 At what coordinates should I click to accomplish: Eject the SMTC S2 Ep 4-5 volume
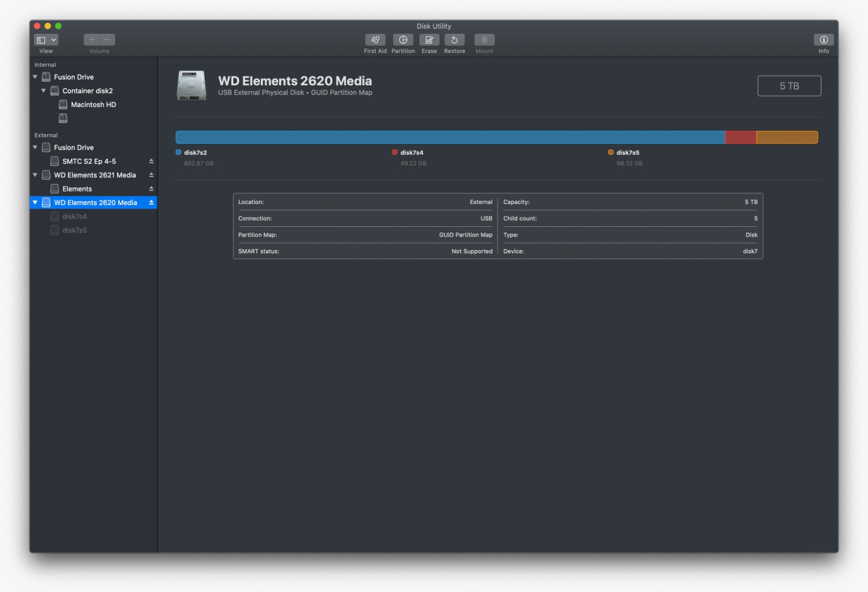click(151, 161)
